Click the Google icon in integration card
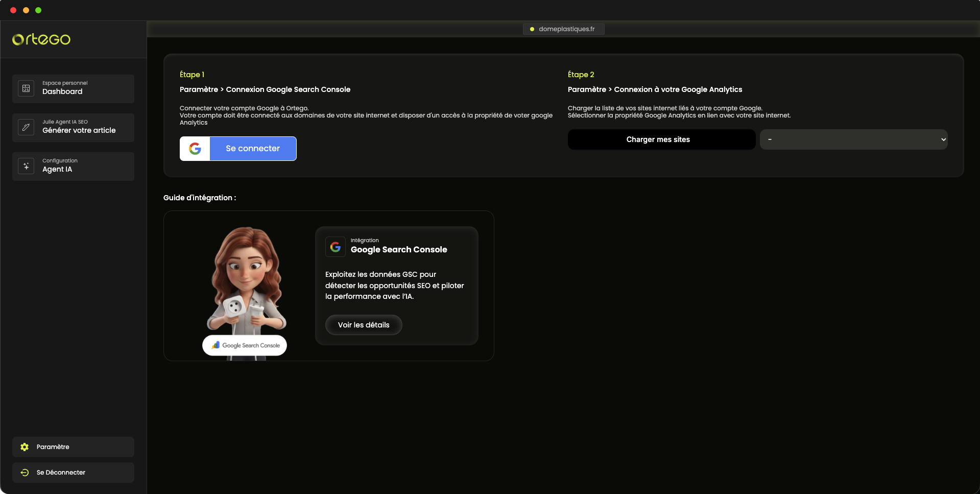The height and width of the screenshot is (494, 980). coord(336,247)
